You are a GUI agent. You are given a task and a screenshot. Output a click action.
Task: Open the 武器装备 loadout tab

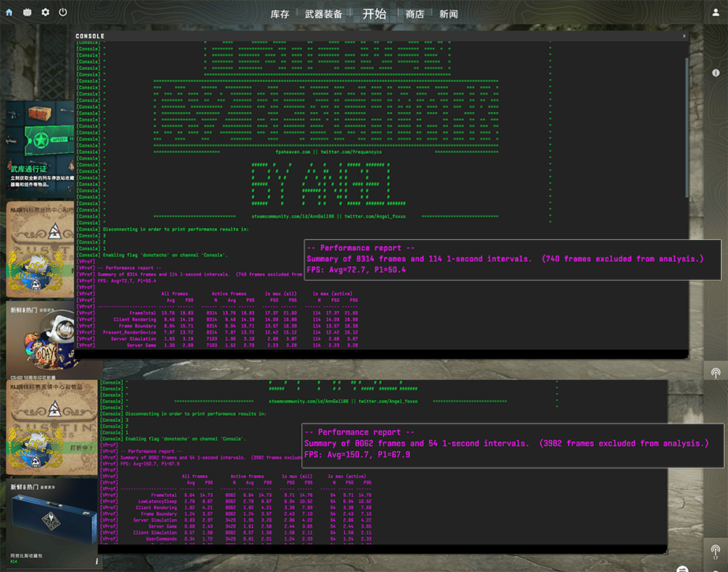[x=323, y=14]
